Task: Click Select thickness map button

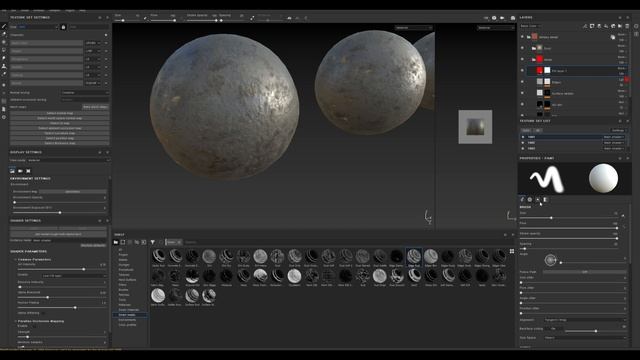Action: 60,143
